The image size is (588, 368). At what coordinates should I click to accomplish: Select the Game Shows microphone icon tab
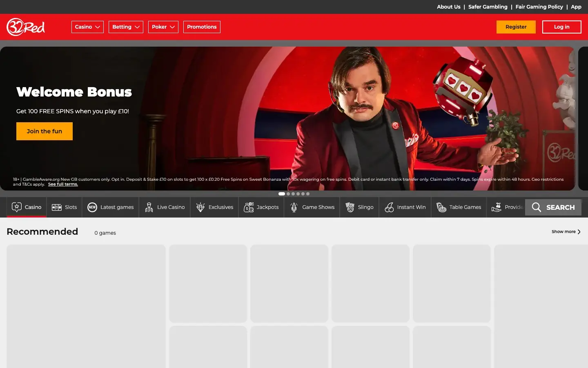pyautogui.click(x=312, y=207)
